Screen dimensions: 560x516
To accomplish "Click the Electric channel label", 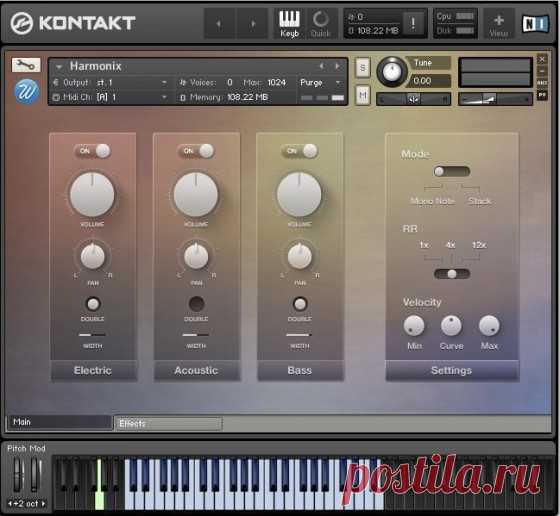I will click(93, 371).
